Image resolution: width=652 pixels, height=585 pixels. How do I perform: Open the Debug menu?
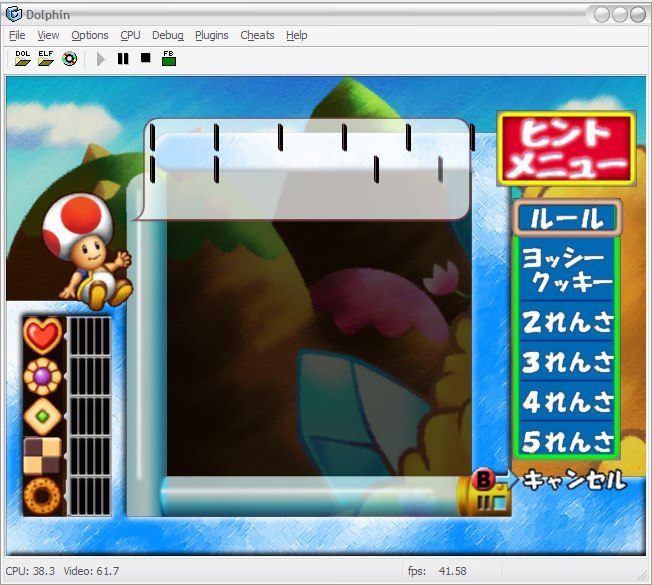(x=168, y=35)
